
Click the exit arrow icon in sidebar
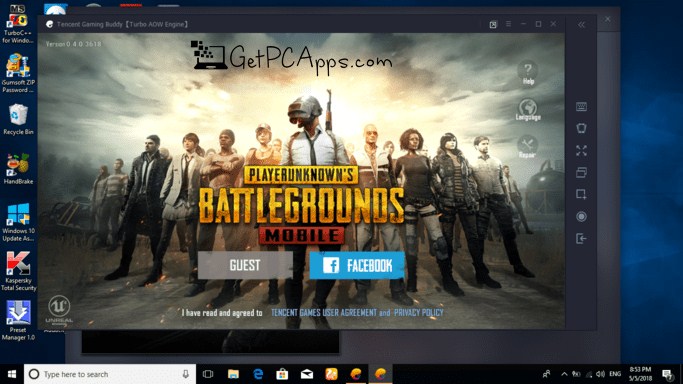[581, 238]
